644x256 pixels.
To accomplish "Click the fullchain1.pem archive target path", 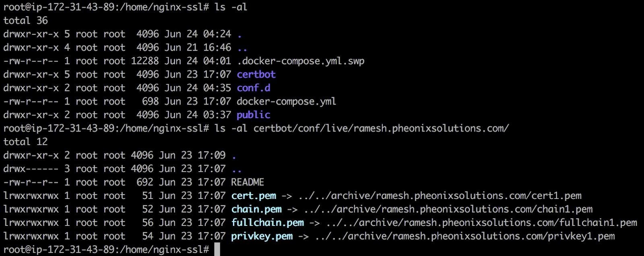I will tap(482, 223).
